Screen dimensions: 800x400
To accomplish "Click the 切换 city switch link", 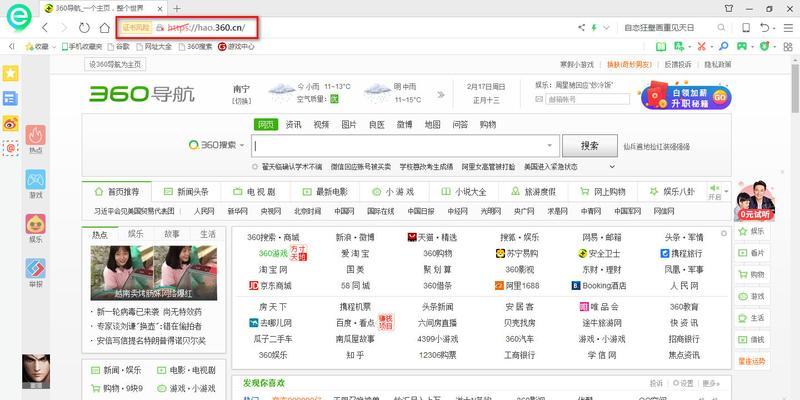I will click(242, 101).
